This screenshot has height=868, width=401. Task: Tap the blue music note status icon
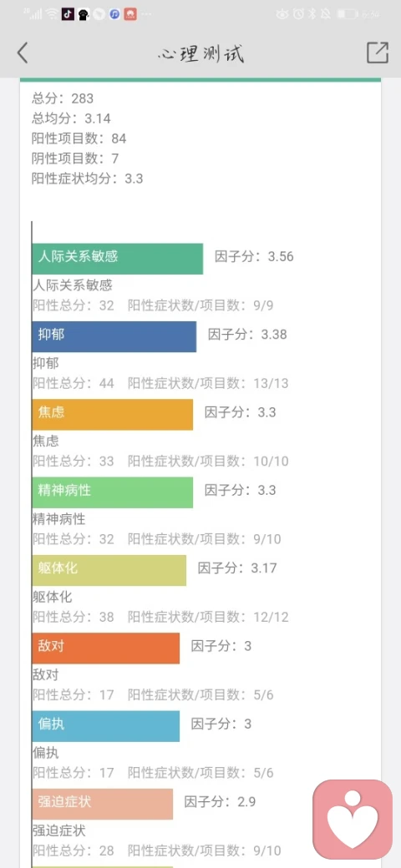click(114, 14)
